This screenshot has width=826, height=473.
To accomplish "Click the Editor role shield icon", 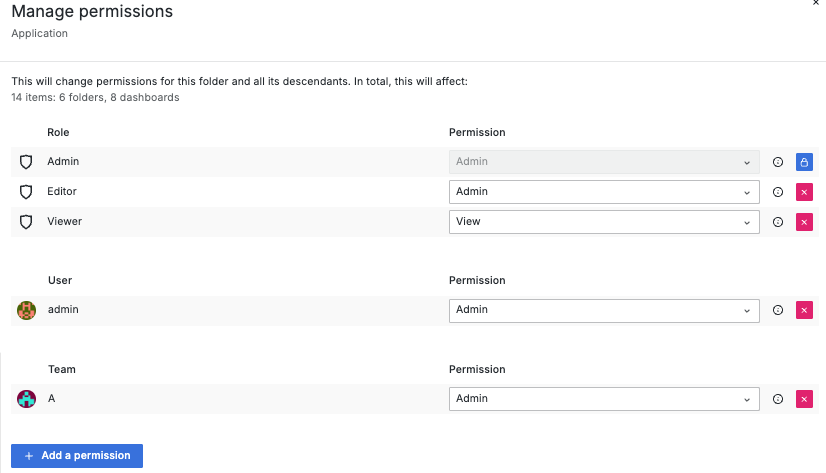I will (27, 192).
